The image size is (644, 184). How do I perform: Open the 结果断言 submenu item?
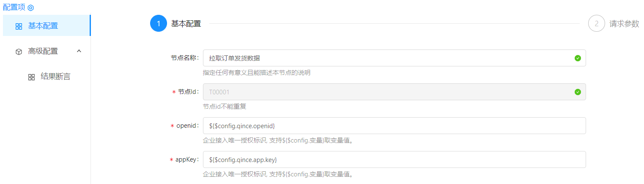tap(55, 77)
